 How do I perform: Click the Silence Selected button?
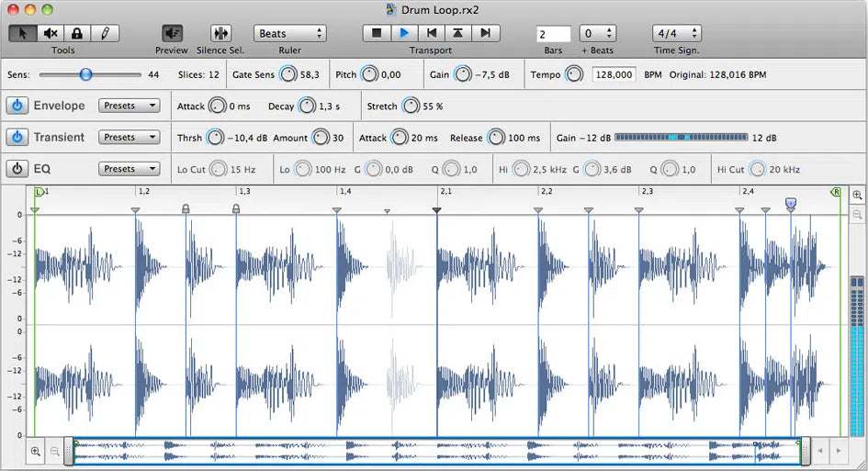[x=220, y=34]
